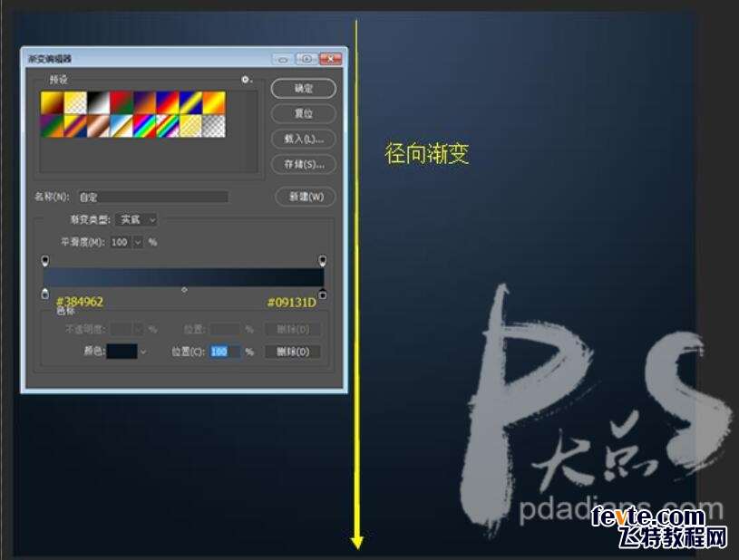This screenshot has height=560, width=739.
Task: Select the left color stop below gradient bar
Action: (44, 294)
